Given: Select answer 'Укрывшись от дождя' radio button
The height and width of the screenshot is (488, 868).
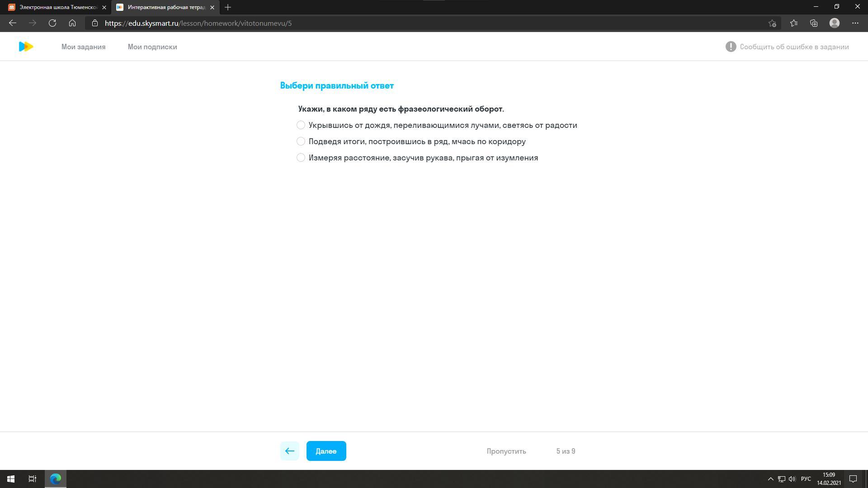Looking at the screenshot, I should tap(301, 125).
